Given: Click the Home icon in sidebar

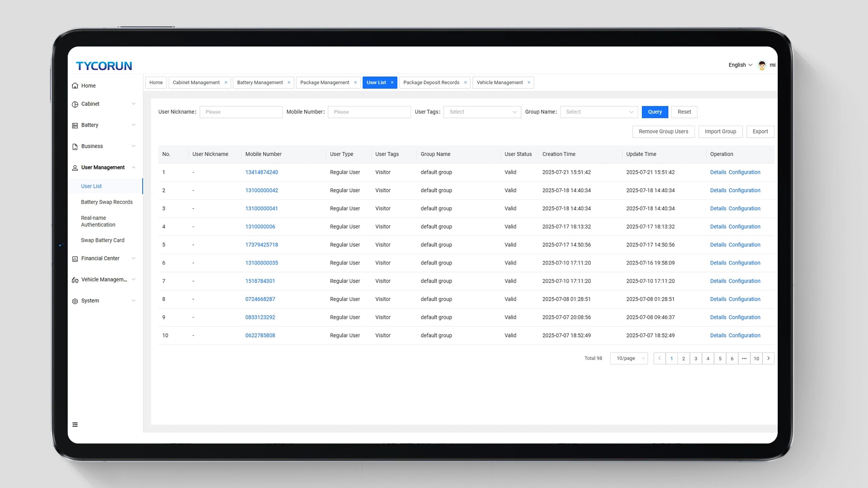Looking at the screenshot, I should click(75, 86).
